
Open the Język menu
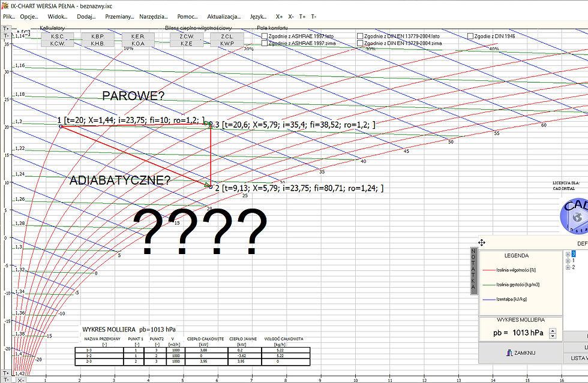[x=258, y=17]
